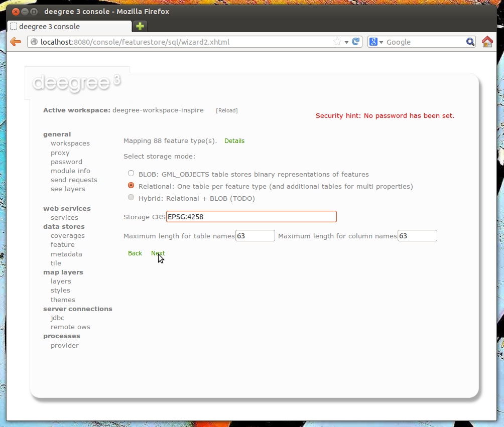Select the Relational storage mode
The width and height of the screenshot is (504, 427).
tap(131, 186)
